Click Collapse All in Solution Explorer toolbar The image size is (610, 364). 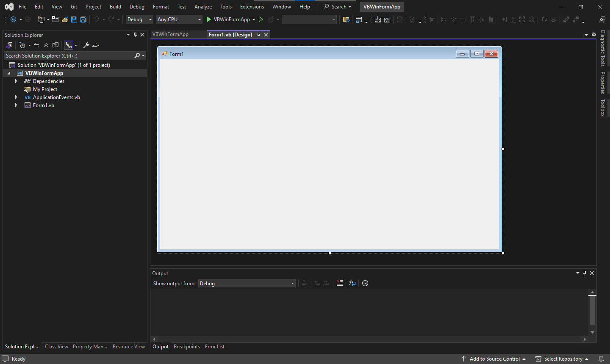point(46,45)
